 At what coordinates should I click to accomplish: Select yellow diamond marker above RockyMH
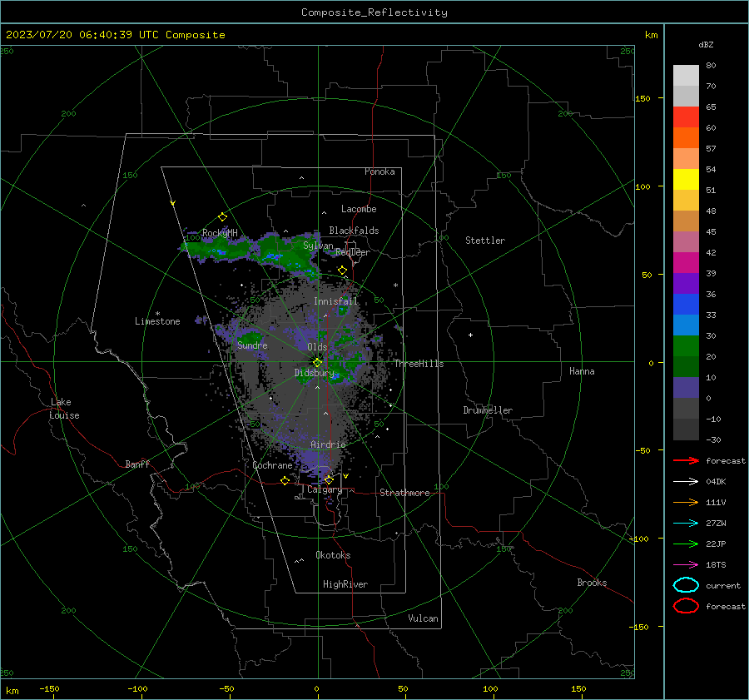(x=222, y=217)
